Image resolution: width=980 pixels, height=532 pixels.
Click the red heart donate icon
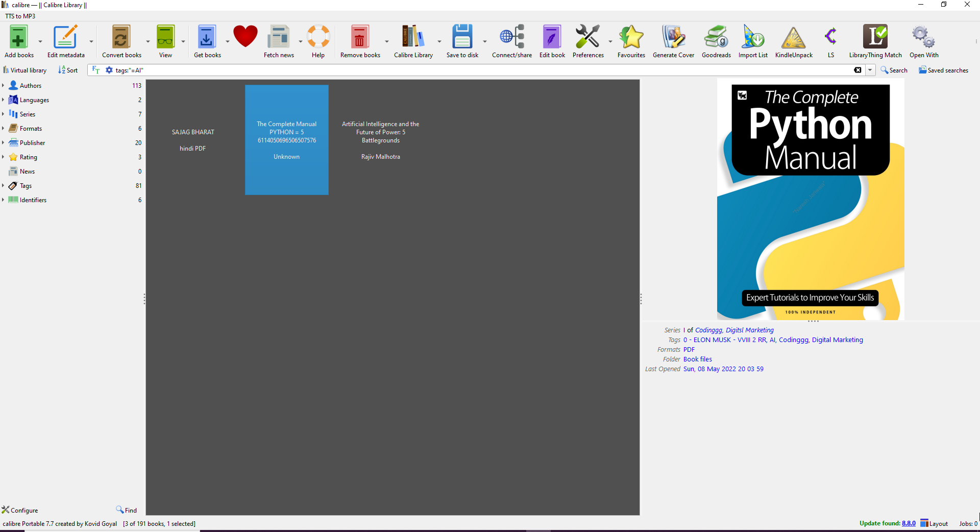tap(246, 37)
